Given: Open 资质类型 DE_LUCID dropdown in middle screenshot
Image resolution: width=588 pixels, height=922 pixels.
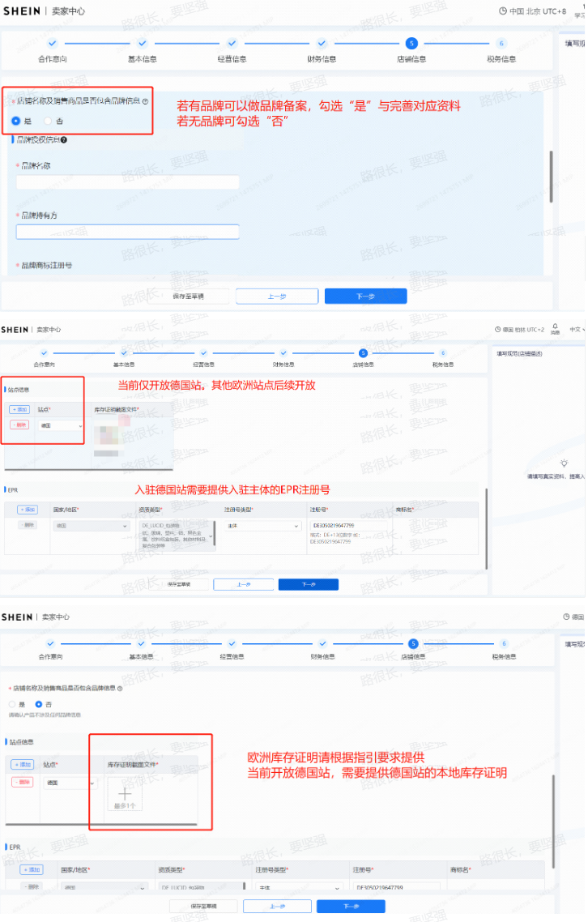Looking at the screenshot, I should (177, 534).
